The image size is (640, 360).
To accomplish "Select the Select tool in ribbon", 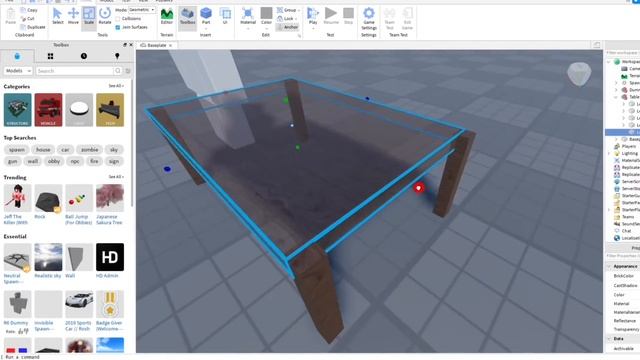I will [58, 16].
